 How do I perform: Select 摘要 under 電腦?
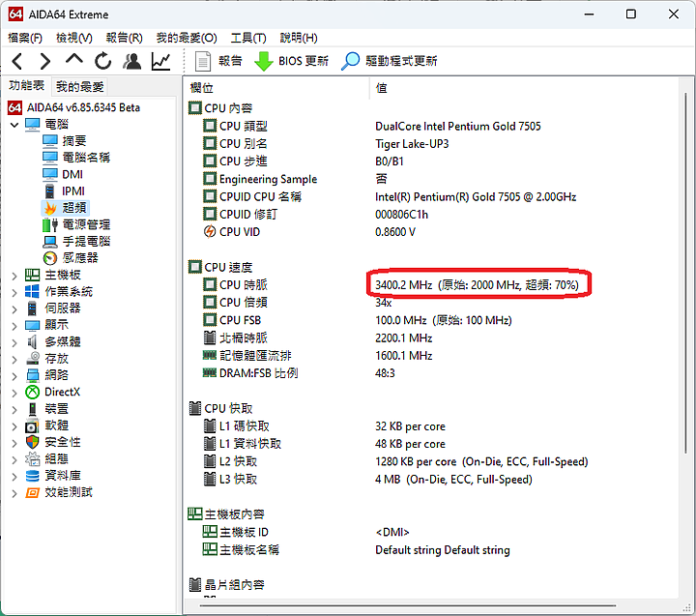pos(73,141)
